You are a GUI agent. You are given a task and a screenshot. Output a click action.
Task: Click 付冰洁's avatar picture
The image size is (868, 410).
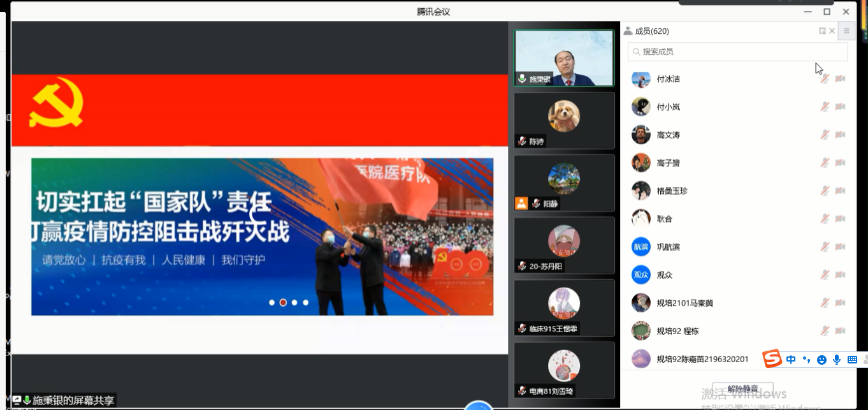[x=640, y=78]
